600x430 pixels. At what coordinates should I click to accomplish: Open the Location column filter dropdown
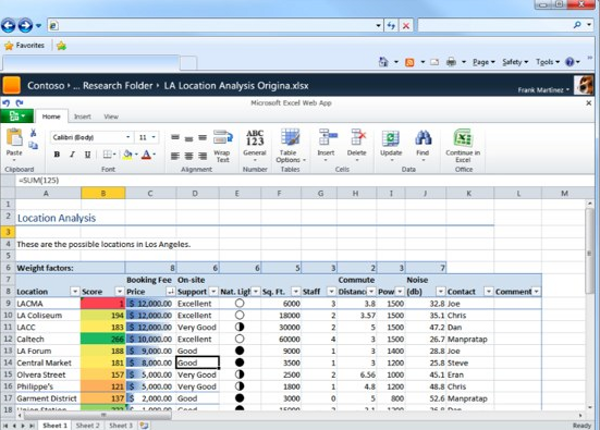pos(75,292)
